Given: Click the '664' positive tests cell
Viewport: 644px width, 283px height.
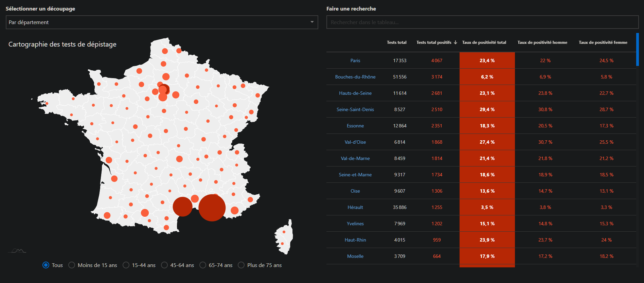Looking at the screenshot, I should click(x=437, y=256).
